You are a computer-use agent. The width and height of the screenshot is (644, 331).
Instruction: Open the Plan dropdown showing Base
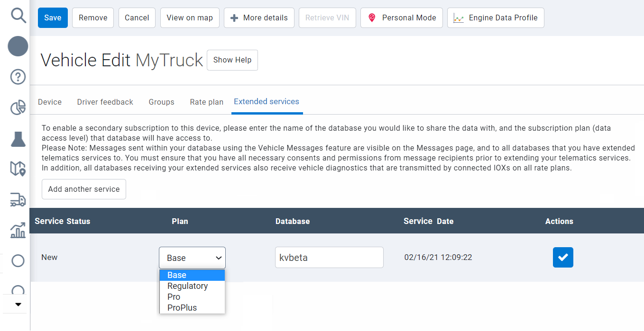[x=192, y=257]
